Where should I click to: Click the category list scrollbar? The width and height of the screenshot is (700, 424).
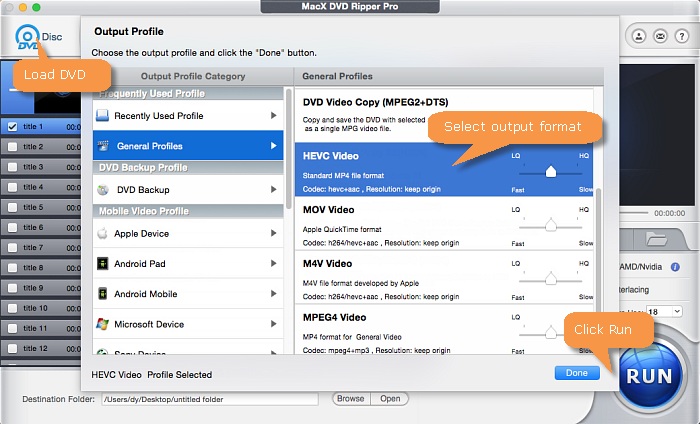pos(289,148)
